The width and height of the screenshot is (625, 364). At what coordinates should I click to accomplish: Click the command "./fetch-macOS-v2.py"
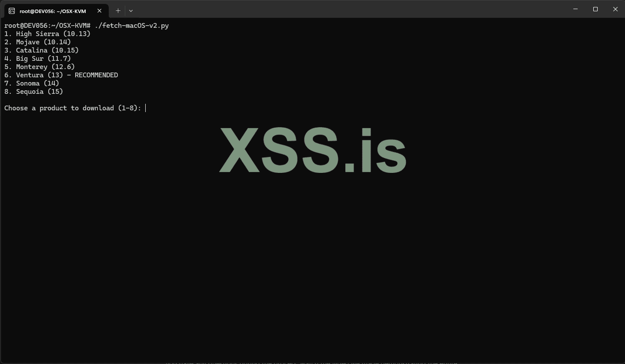(x=132, y=26)
